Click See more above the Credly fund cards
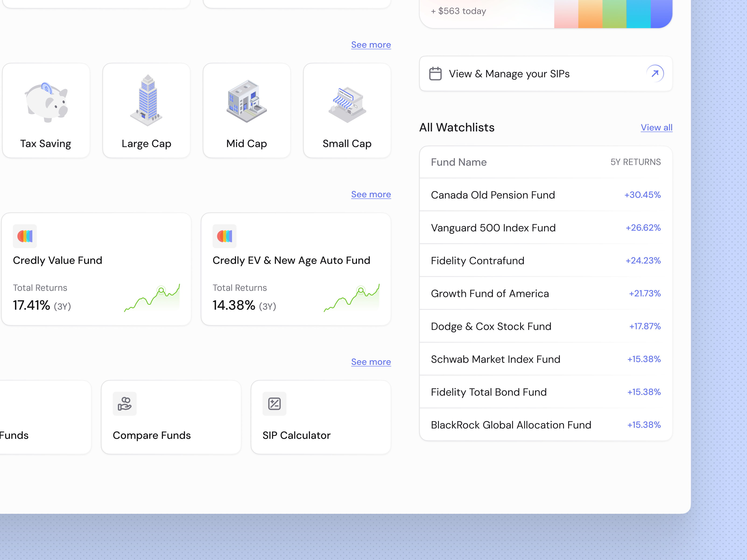This screenshot has height=560, width=747. click(x=371, y=194)
